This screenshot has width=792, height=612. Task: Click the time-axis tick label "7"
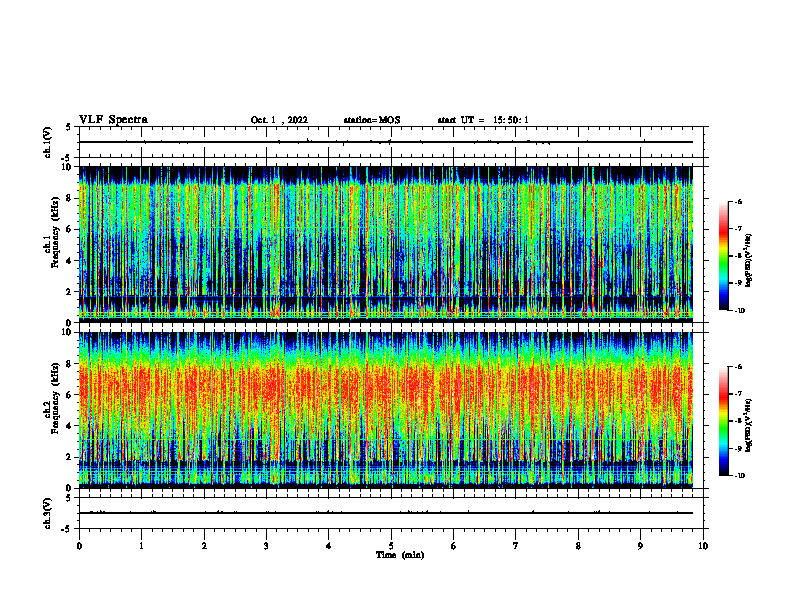(x=516, y=546)
